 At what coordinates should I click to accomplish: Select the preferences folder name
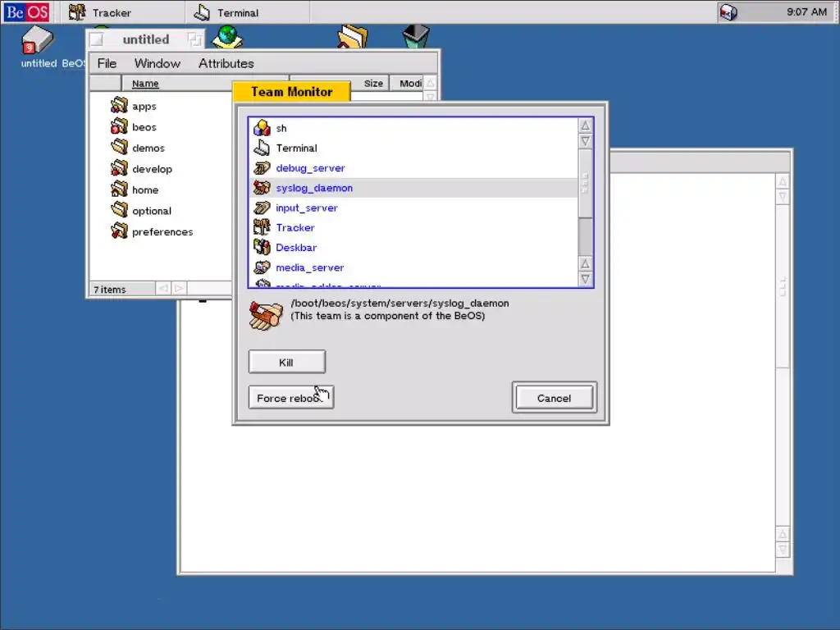click(162, 231)
